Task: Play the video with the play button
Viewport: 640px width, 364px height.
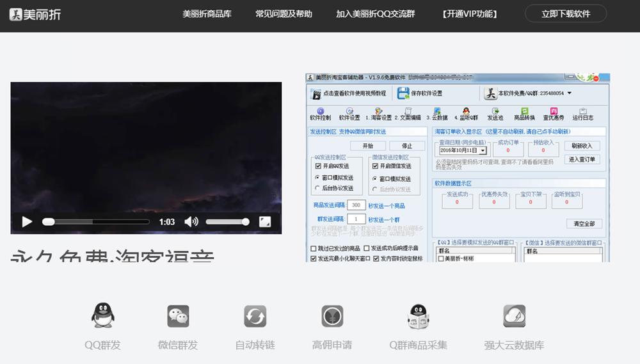Action: [27, 222]
